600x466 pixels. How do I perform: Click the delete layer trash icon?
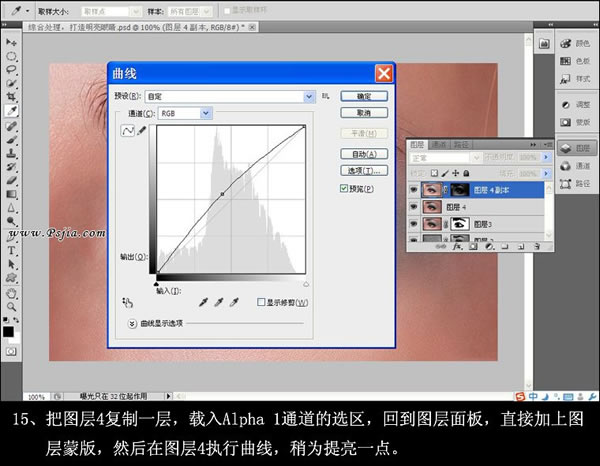pos(537,247)
